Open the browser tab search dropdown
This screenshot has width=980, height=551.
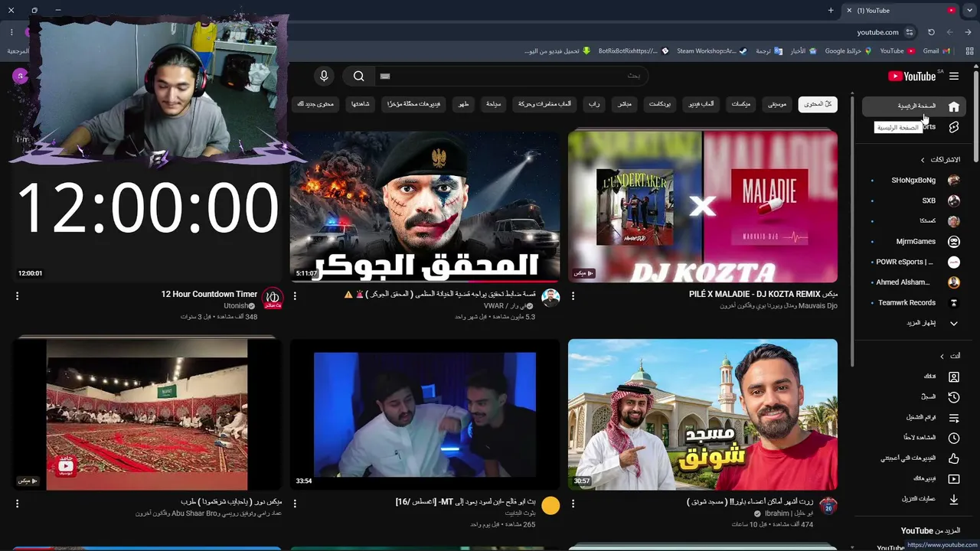tap(970, 10)
